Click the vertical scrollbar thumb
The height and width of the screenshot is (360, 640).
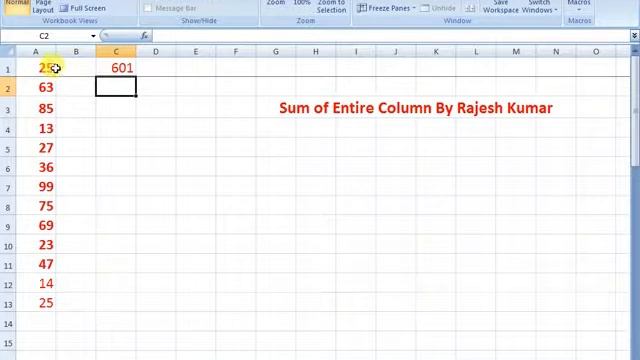[636, 110]
